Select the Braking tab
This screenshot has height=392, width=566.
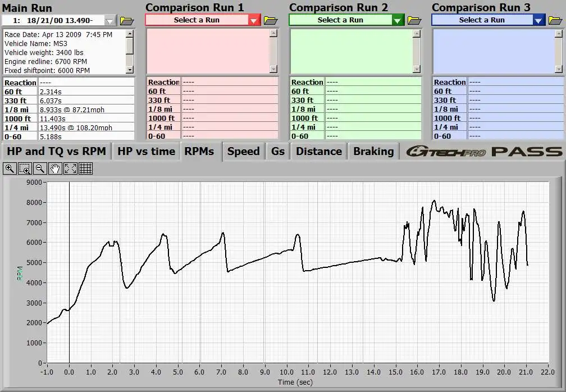pos(373,152)
